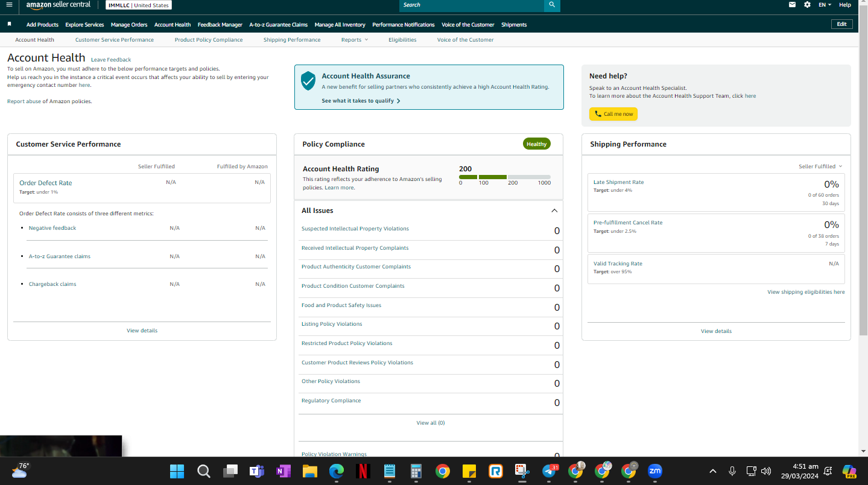This screenshot has height=485, width=868.
Task: Open Sticky Notes from taskbar
Action: [469, 471]
